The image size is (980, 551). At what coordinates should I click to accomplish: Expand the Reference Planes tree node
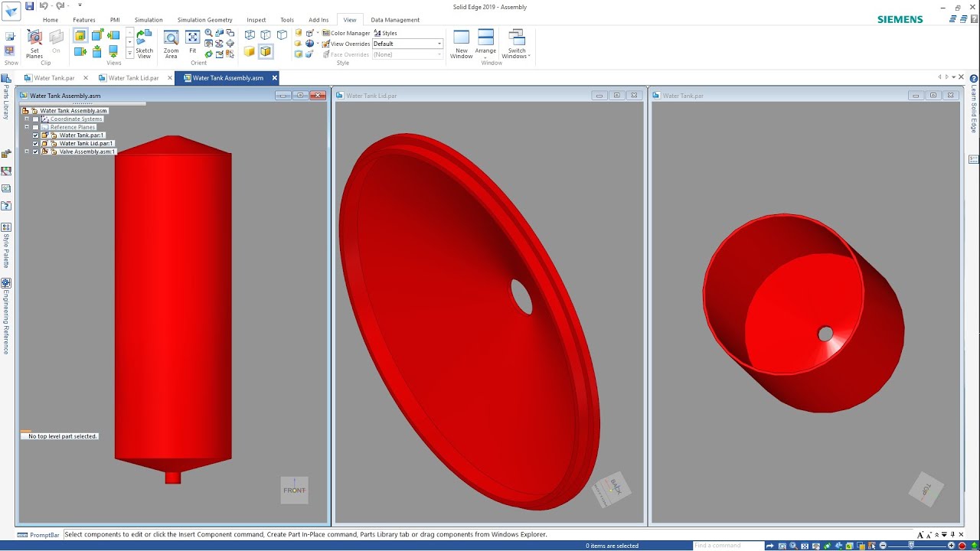coord(27,127)
